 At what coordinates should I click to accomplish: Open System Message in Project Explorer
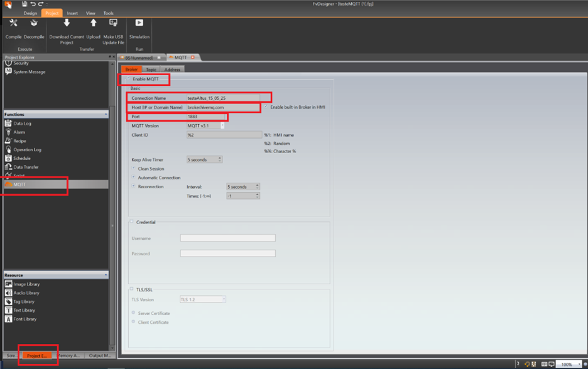pyautogui.click(x=26, y=72)
